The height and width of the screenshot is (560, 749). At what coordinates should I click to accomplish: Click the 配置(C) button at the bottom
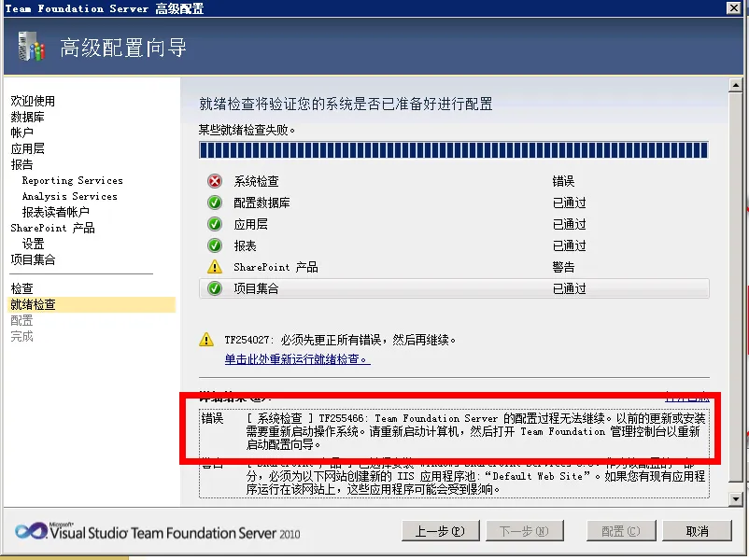[x=621, y=531]
